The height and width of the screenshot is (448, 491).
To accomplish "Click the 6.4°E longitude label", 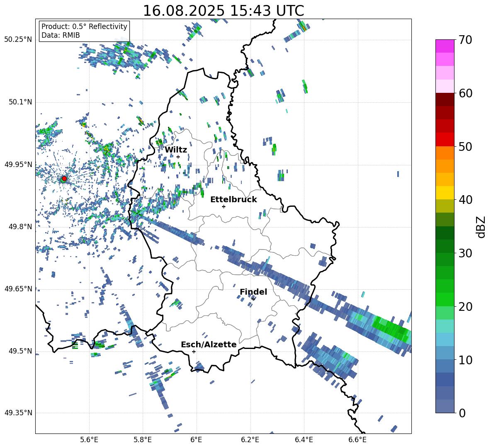I will tap(304, 440).
